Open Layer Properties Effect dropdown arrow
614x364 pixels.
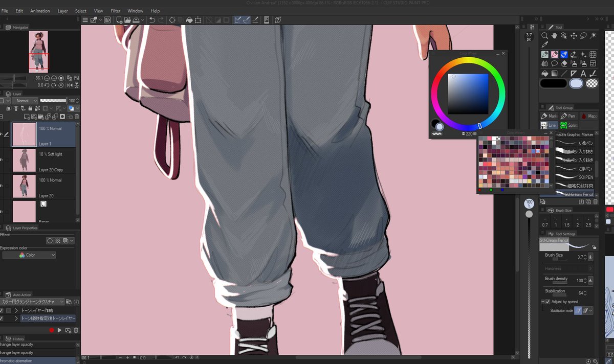(x=72, y=240)
